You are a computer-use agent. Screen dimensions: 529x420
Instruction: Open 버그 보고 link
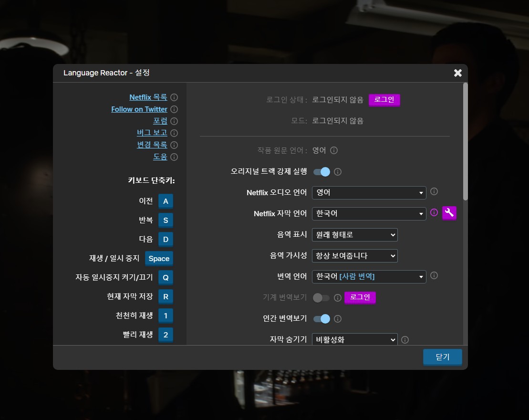[152, 133]
